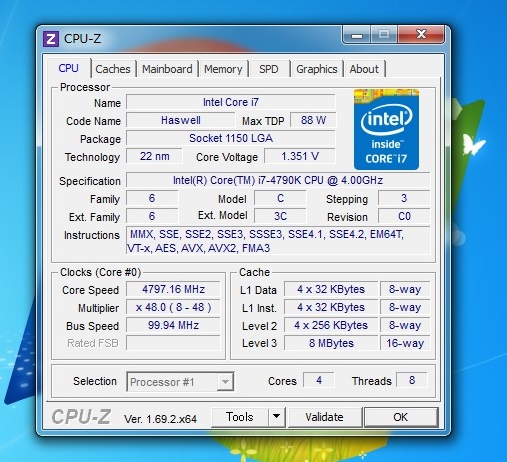Image resolution: width=507 pixels, height=462 pixels.
Task: Click the Ext. Model value 3C
Action: 280,216
